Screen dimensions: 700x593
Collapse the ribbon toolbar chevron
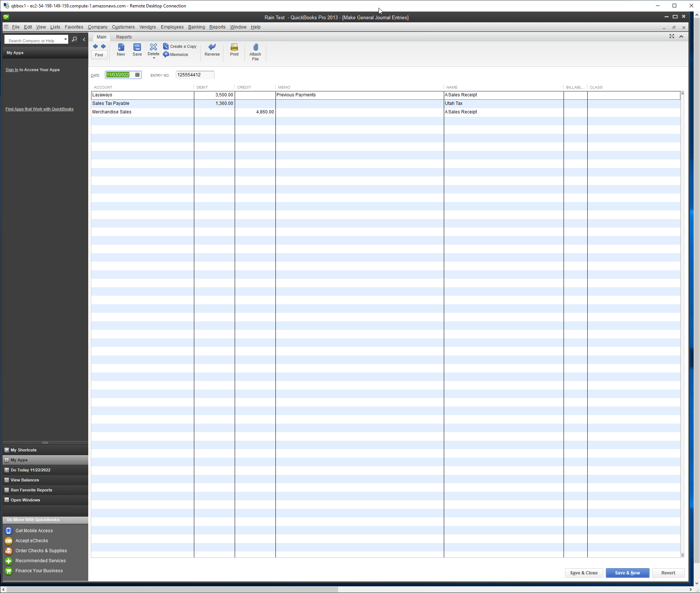tap(681, 36)
